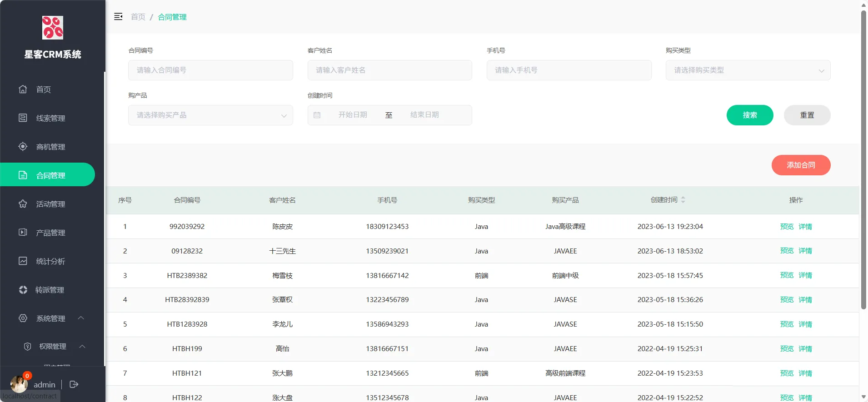Screen dimensions: 868x402
Task: Go to 首页 breadcrumb link
Action: (138, 17)
